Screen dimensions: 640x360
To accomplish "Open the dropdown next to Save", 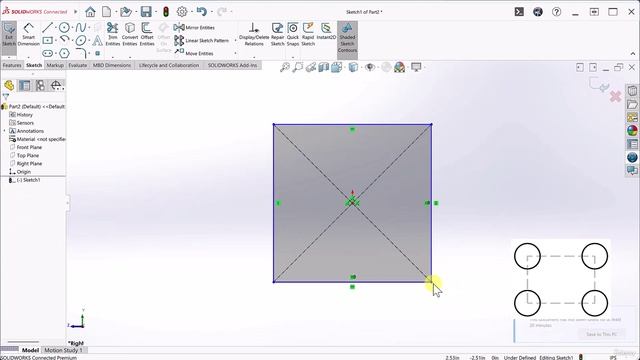I will click(x=156, y=12).
